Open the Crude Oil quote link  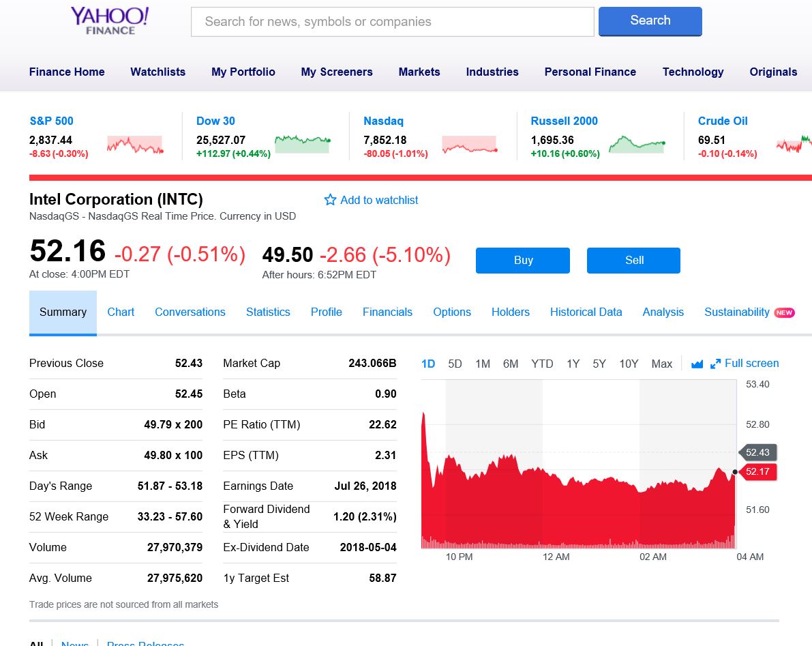(723, 121)
